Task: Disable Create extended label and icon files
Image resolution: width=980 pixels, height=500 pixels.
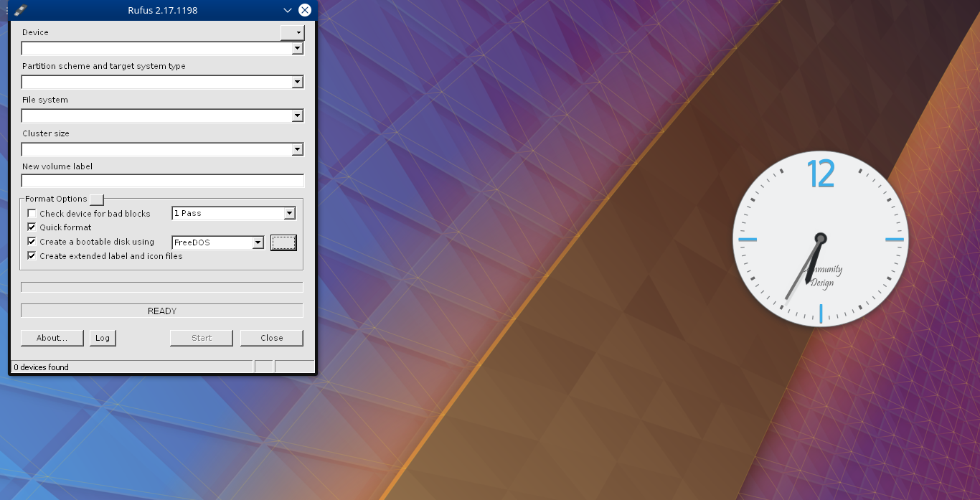Action: (x=32, y=256)
